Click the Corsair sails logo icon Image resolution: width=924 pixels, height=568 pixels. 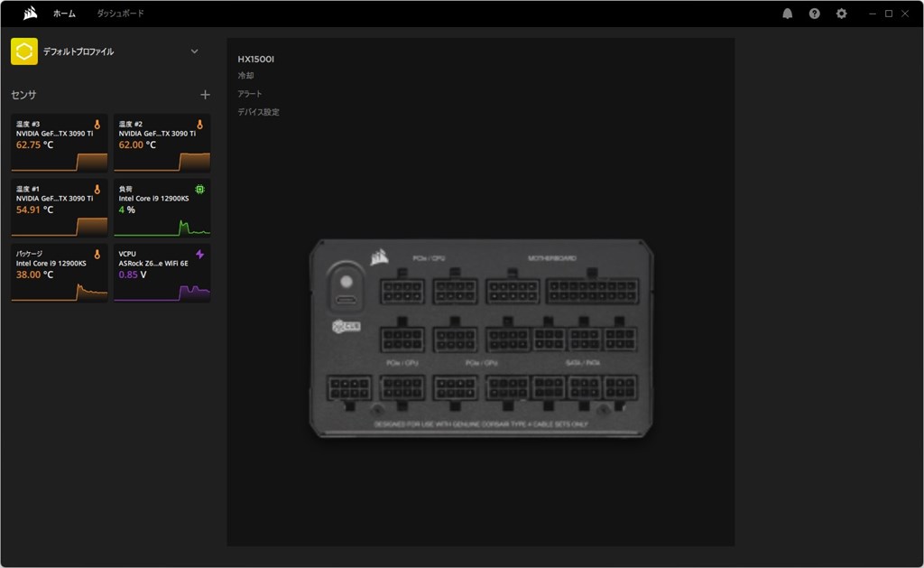pos(30,13)
